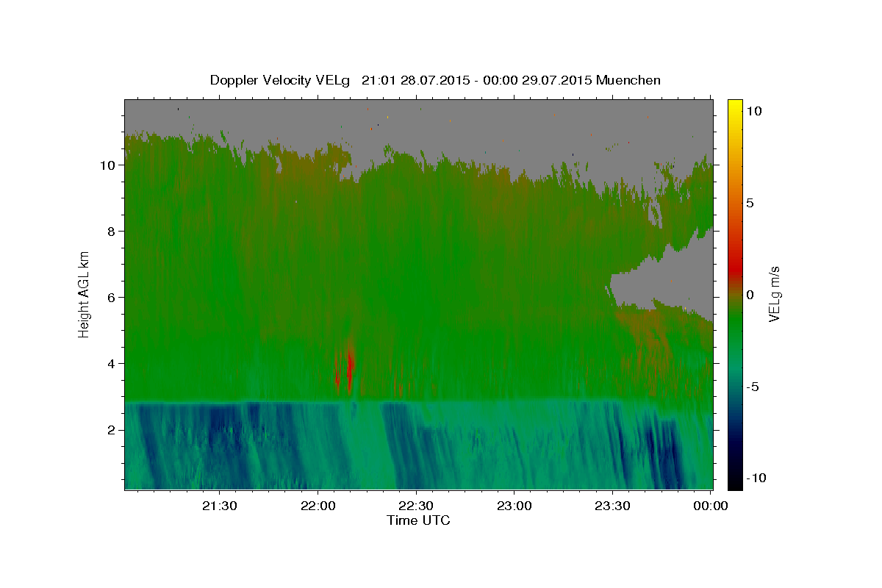Click the colorbar value 5 label
882x588 pixels.
pyautogui.click(x=750, y=203)
